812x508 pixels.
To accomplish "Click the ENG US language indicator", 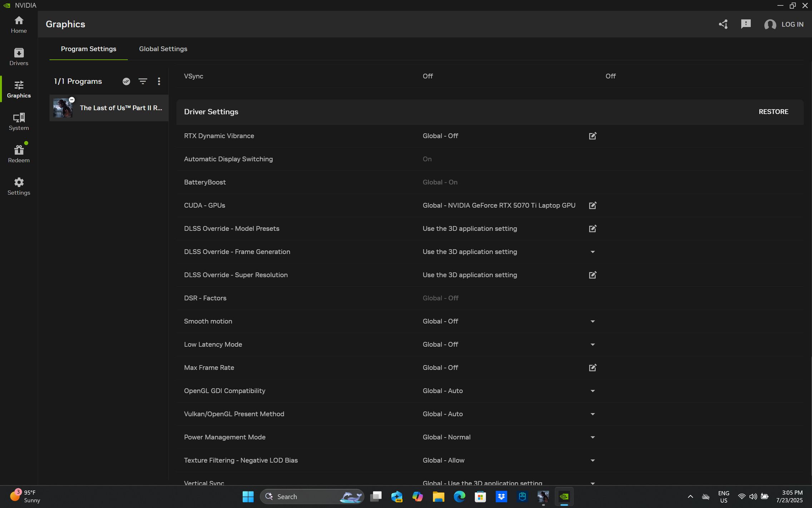I will point(723,497).
